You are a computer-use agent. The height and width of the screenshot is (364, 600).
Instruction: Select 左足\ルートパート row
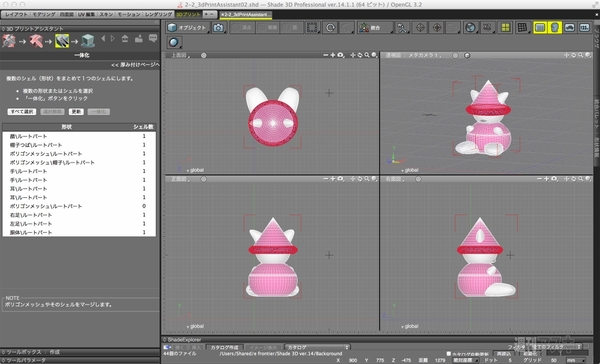coord(79,224)
